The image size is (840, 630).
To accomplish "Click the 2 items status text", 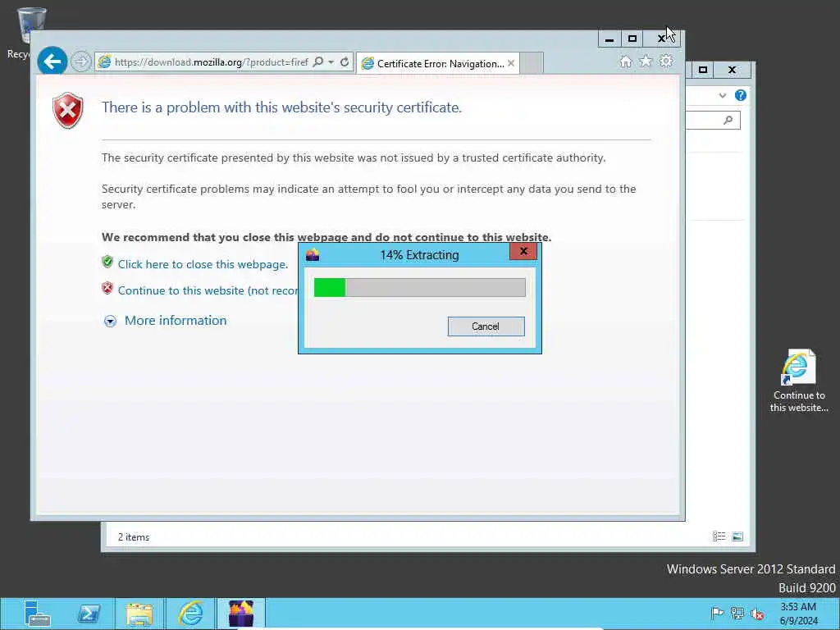I will click(134, 536).
